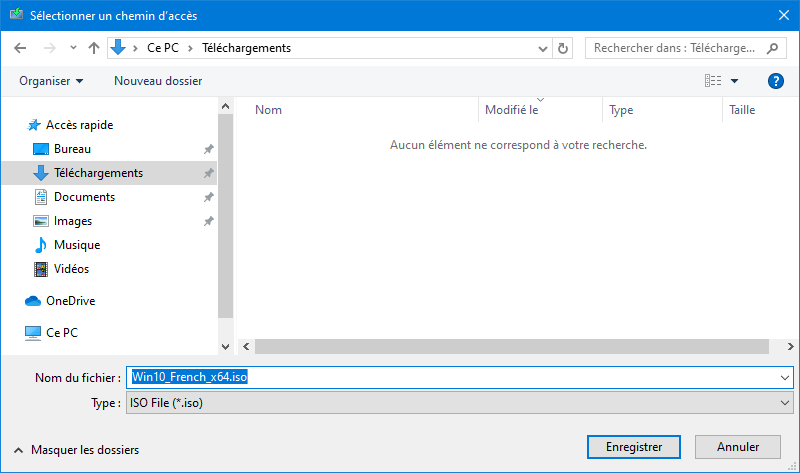Click the pin icon next to Téléchargements
Screen dimensions: 800x473
208,173
